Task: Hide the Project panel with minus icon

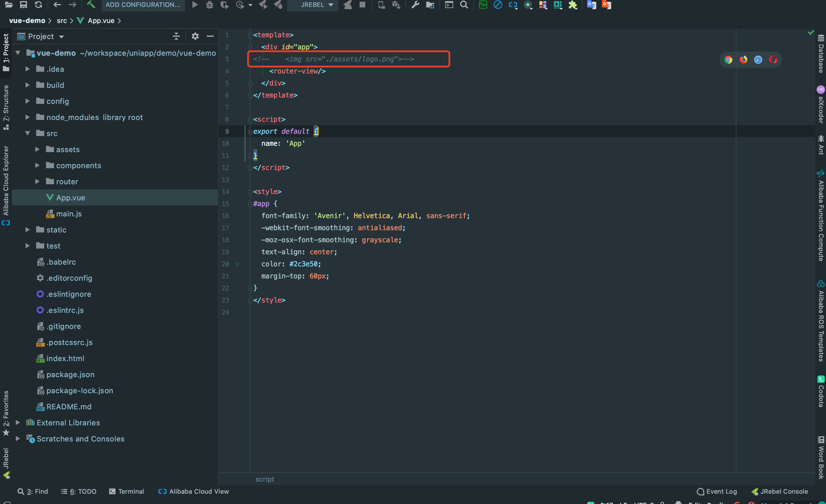Action: click(x=210, y=36)
